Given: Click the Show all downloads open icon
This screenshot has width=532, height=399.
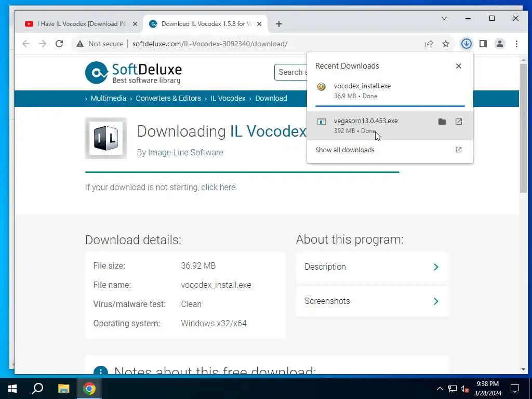Looking at the screenshot, I should click(458, 150).
